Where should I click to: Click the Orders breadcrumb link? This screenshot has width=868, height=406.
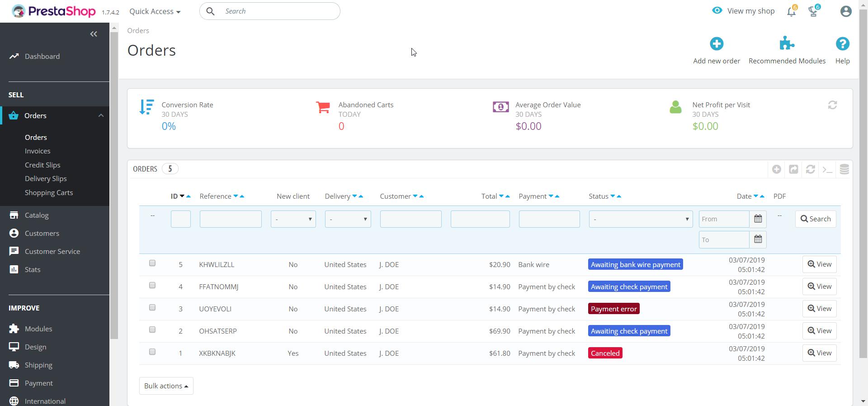pos(138,31)
